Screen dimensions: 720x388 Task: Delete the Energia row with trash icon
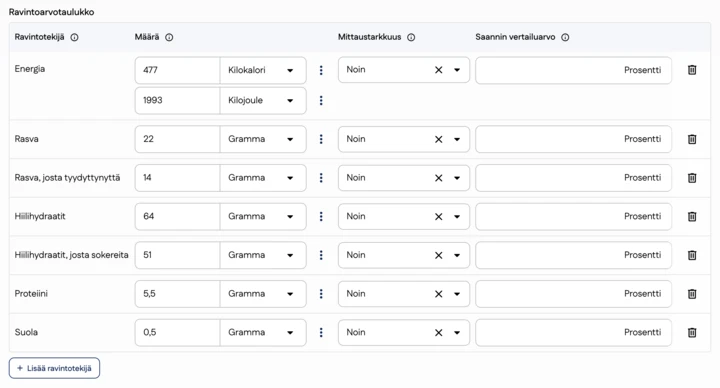coord(692,70)
